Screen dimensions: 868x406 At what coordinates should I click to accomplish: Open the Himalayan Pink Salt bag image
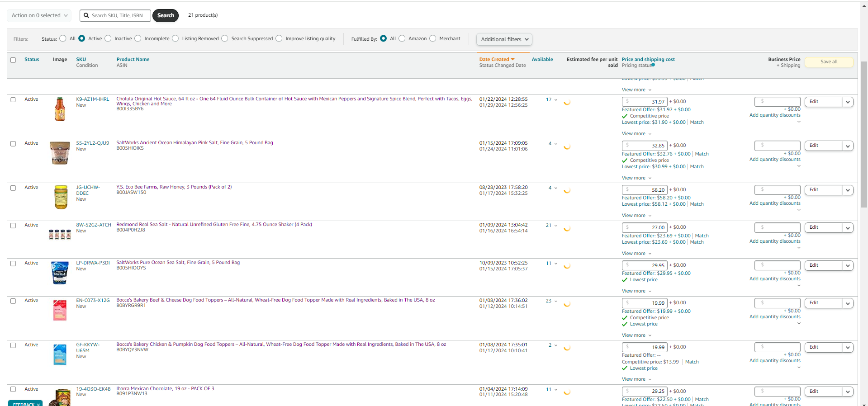(60, 153)
